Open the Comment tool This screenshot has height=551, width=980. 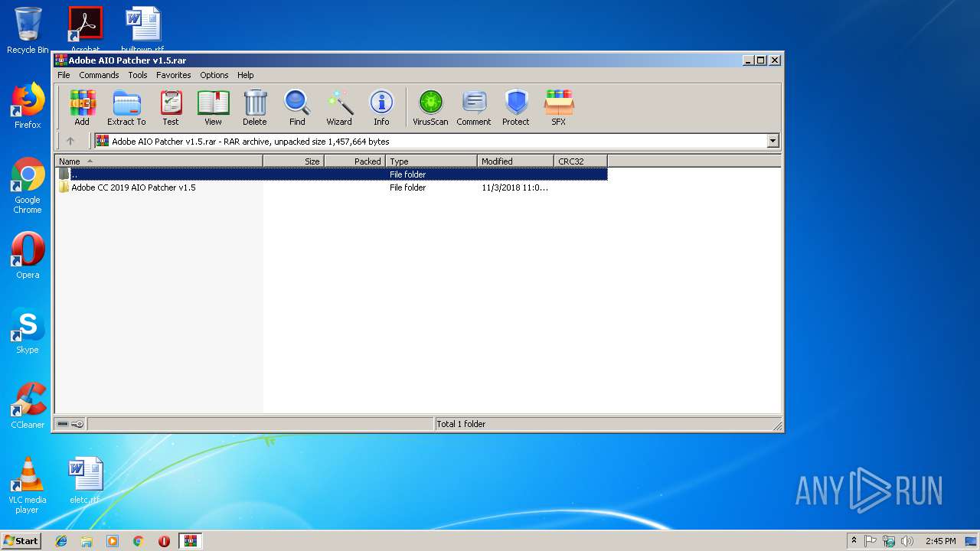coord(474,107)
